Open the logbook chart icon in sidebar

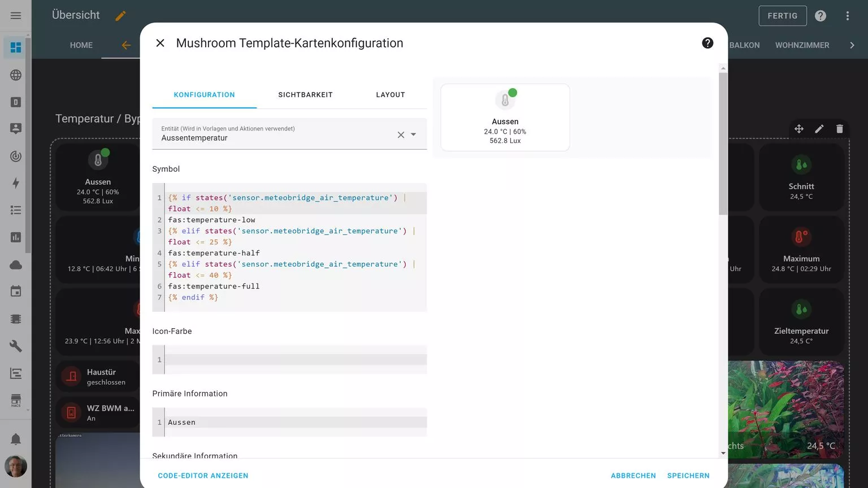click(x=16, y=373)
